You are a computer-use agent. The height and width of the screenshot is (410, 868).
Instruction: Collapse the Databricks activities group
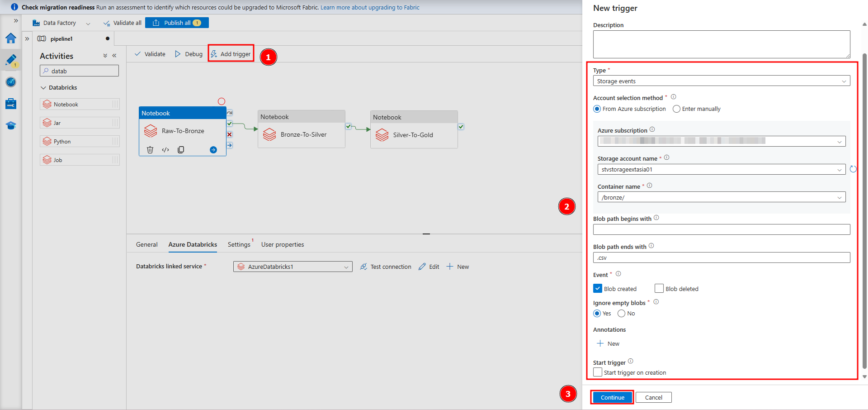click(x=43, y=88)
